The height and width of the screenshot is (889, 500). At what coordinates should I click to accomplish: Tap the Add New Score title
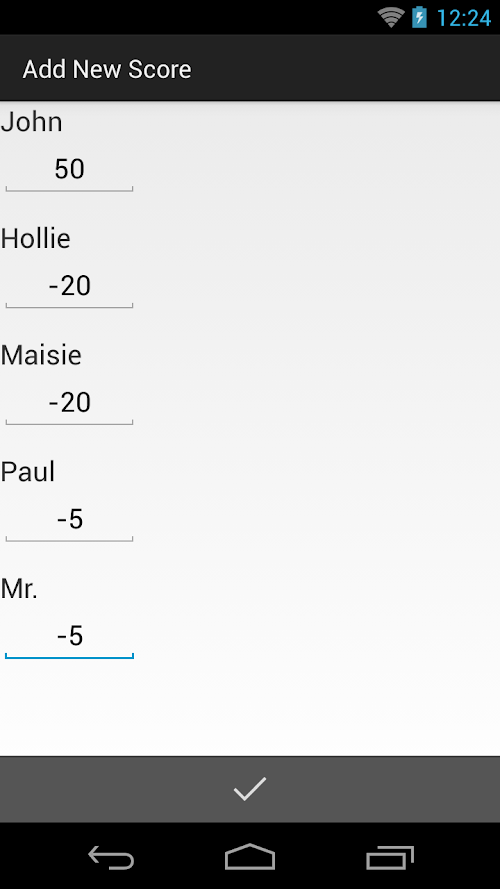107,69
